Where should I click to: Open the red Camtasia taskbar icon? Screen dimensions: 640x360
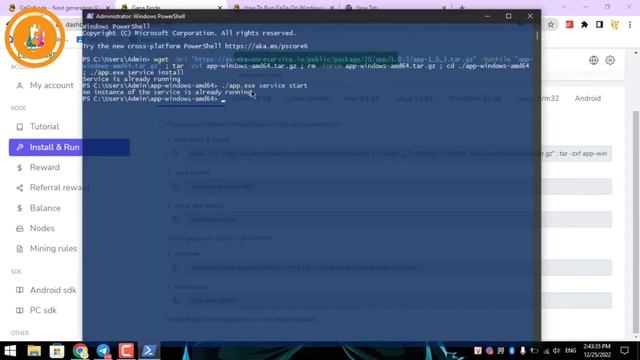126,351
